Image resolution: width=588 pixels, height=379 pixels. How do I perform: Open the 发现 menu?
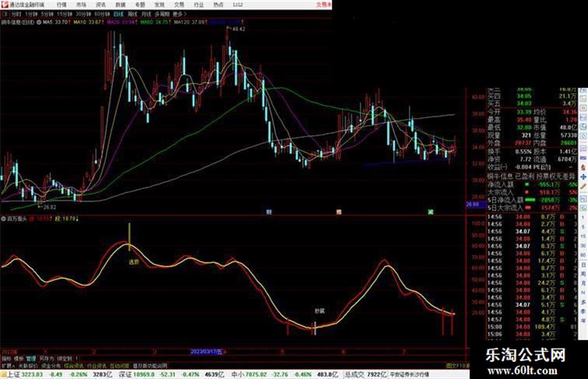pos(159,4)
